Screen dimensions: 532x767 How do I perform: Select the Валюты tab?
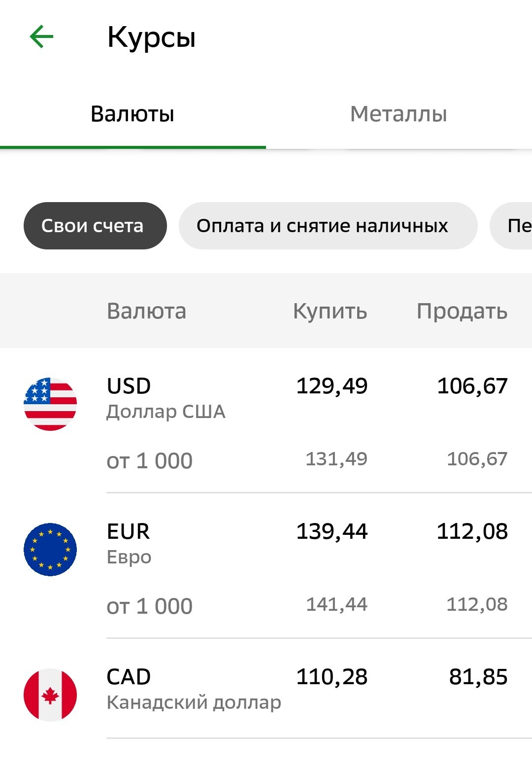133,114
